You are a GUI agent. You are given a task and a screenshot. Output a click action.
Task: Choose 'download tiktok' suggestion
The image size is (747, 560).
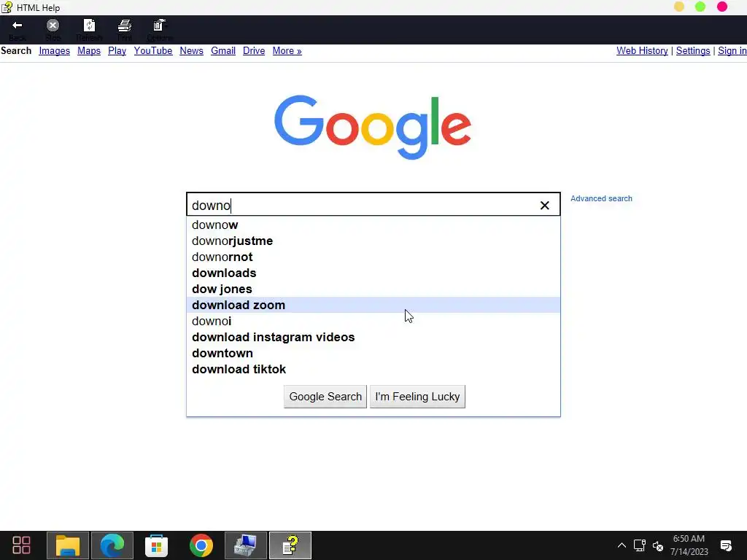[x=373, y=369]
